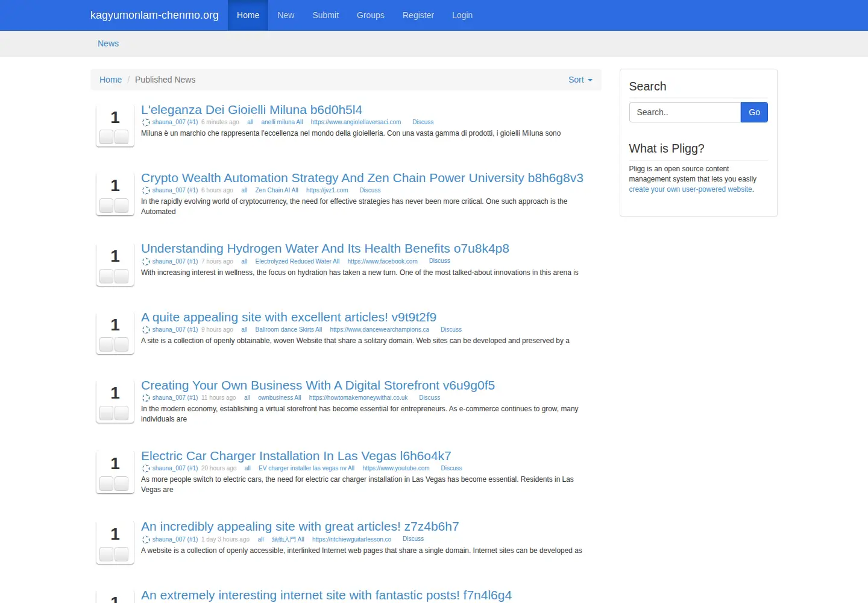Open Discuss link for Hydrogen Water story
Image resolution: width=868 pixels, height=603 pixels.
click(x=439, y=261)
